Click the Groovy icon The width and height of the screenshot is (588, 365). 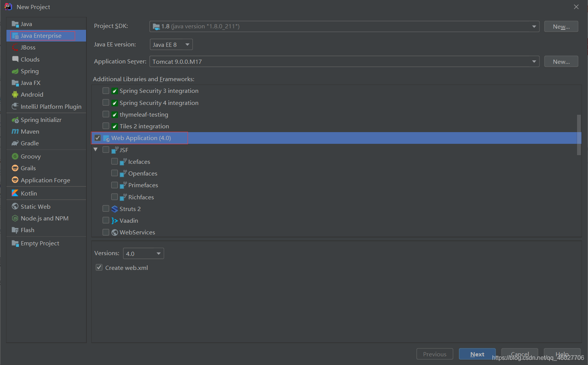pos(15,156)
